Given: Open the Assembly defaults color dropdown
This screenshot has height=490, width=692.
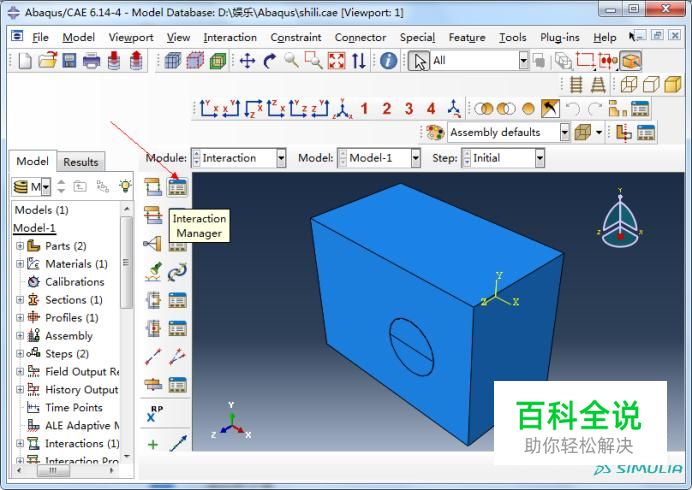Looking at the screenshot, I should pyautogui.click(x=564, y=132).
